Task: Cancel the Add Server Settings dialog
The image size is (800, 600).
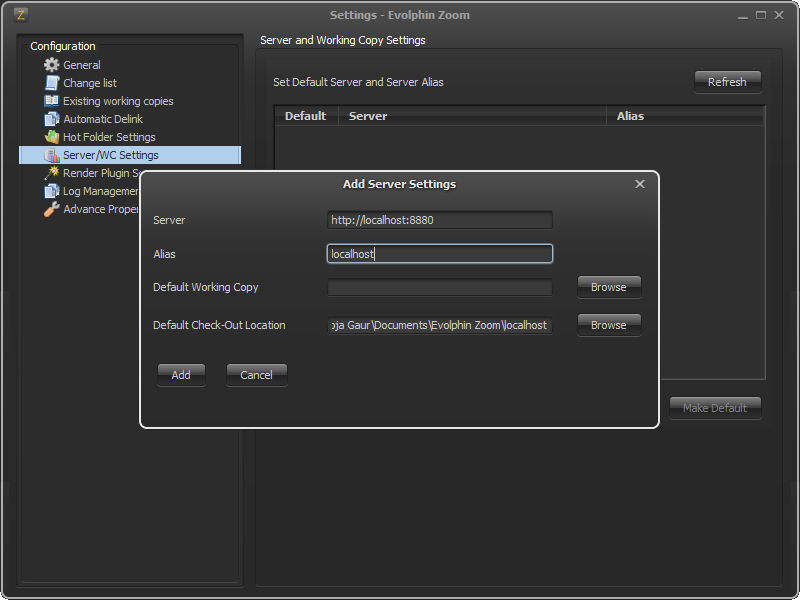Action: click(257, 375)
